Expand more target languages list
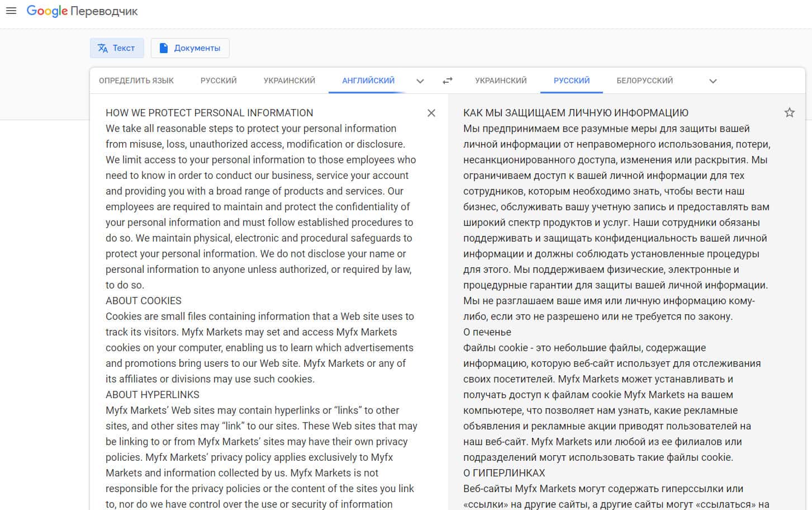 point(713,81)
